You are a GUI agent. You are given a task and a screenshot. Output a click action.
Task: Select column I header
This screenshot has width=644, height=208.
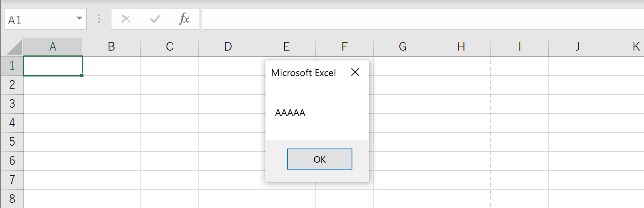coord(520,47)
